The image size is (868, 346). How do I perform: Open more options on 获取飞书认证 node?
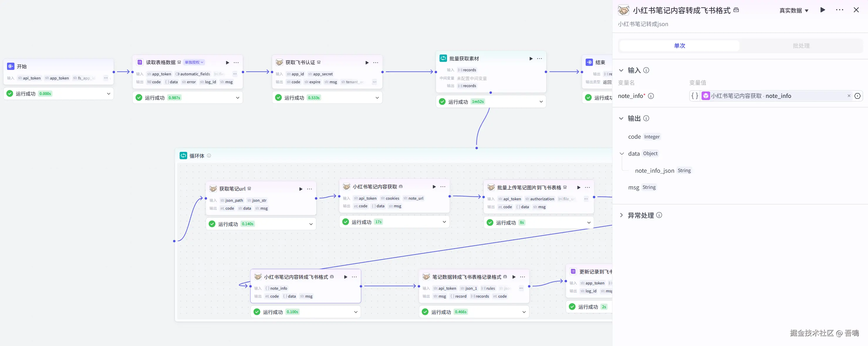(376, 63)
